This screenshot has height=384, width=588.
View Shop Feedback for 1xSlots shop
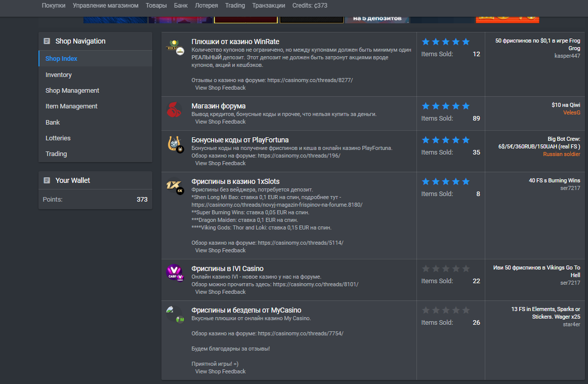[221, 250]
